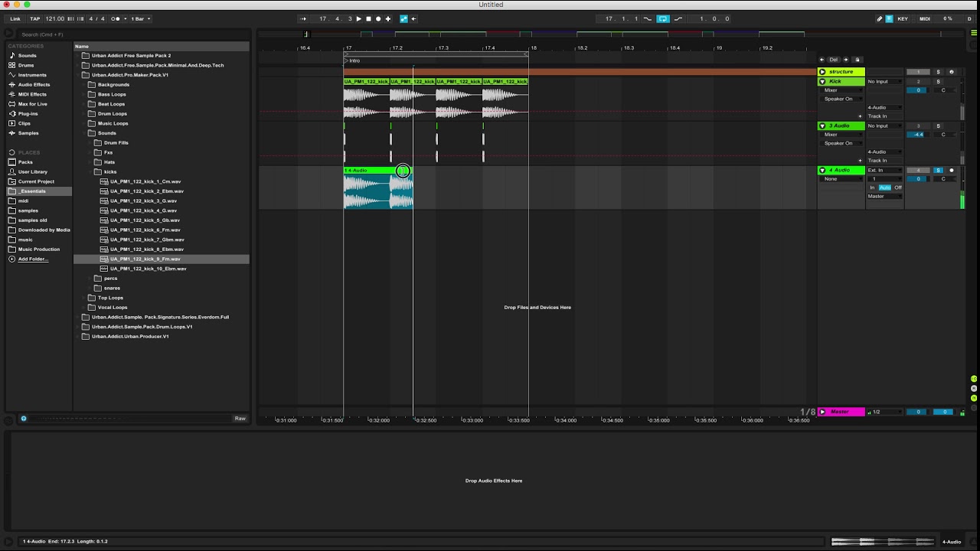Image resolution: width=980 pixels, height=551 pixels.
Task: Click the Re-enable Automation arrow
Action: pyautogui.click(x=413, y=18)
